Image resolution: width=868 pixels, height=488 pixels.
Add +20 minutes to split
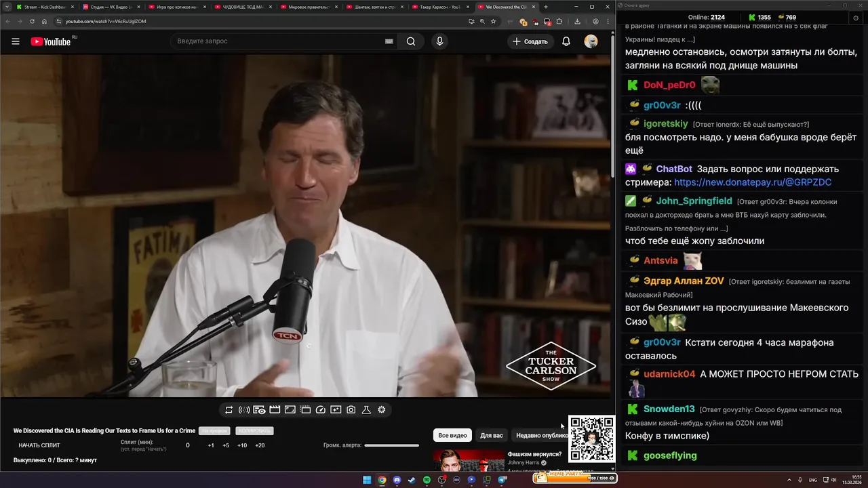(260, 445)
